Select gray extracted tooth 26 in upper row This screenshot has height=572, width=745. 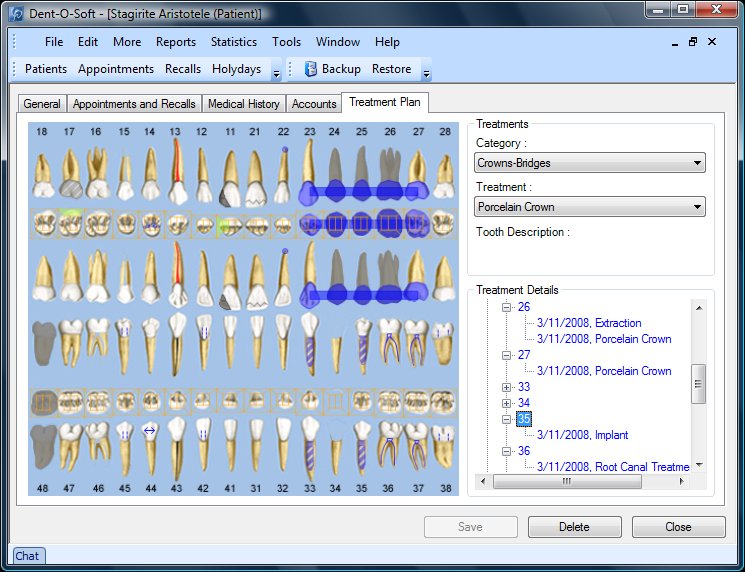coord(389,172)
